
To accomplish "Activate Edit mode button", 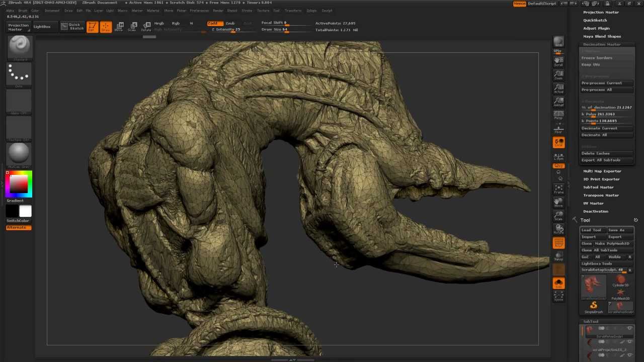I will pyautogui.click(x=92, y=27).
